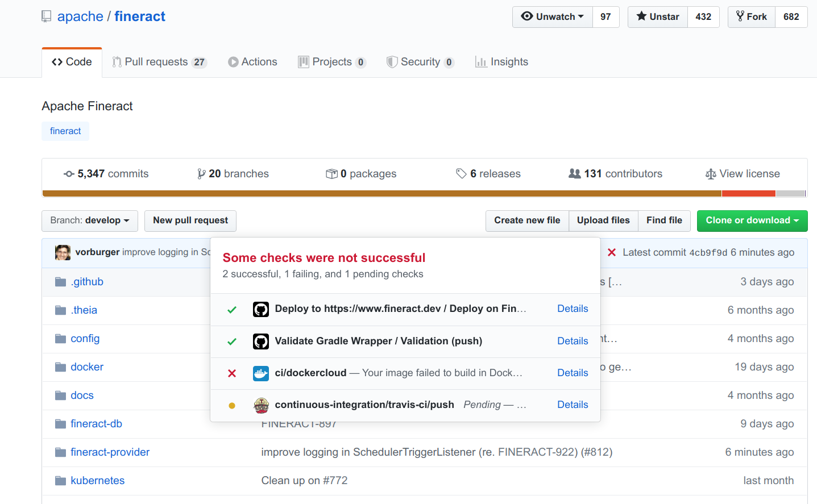
Task: Click the folder icon next to fineract-provider
Action: tap(60, 452)
